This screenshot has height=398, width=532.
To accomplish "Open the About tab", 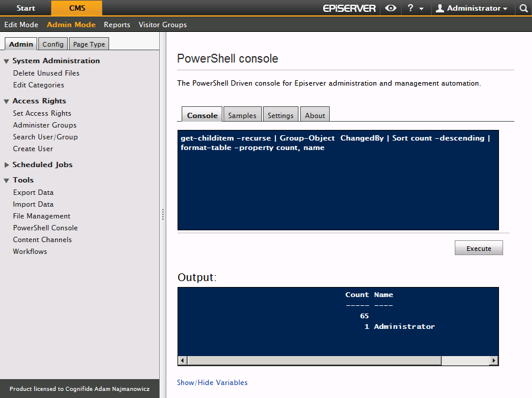I will pos(315,115).
